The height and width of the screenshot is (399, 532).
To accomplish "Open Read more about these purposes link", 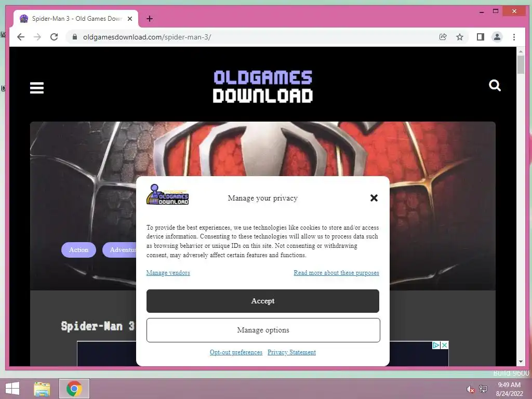I will tap(336, 273).
